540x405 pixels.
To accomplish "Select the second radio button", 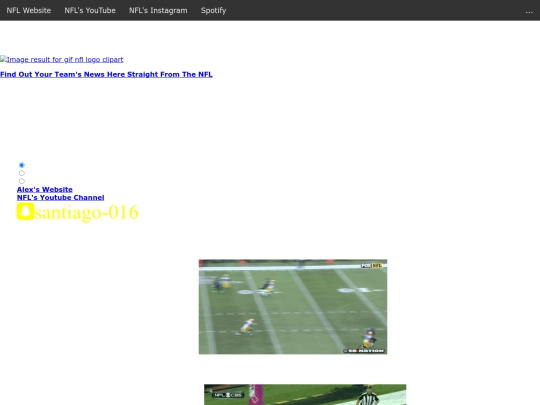I will (x=22, y=173).
